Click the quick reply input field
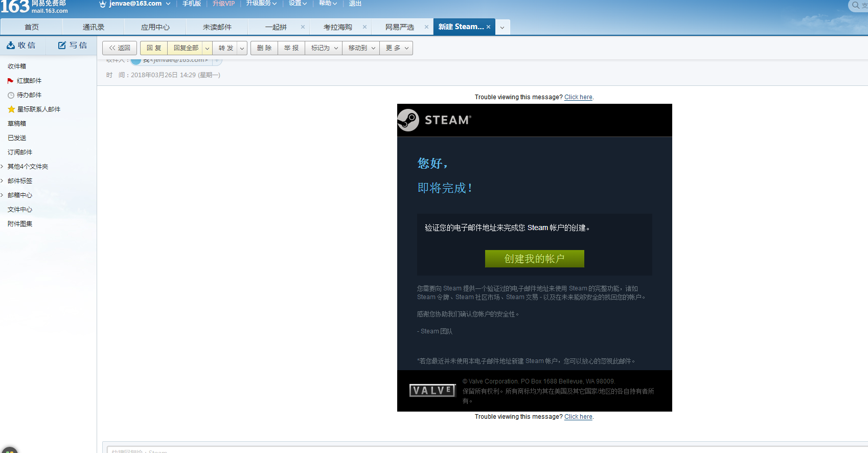This screenshot has height=453, width=868. (x=487, y=449)
